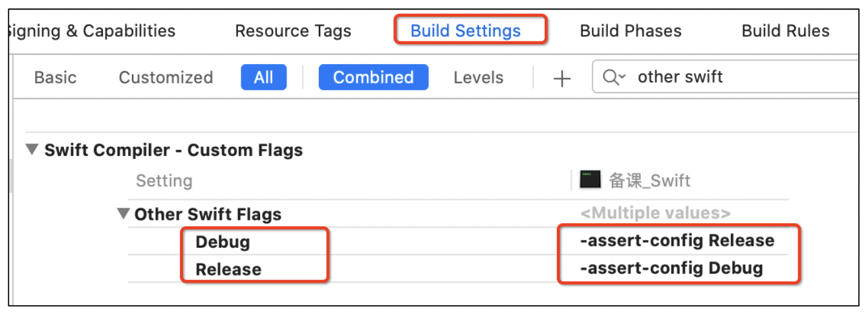This screenshot has width=868, height=313.
Task: Switch to Levels view mode
Action: [x=478, y=78]
